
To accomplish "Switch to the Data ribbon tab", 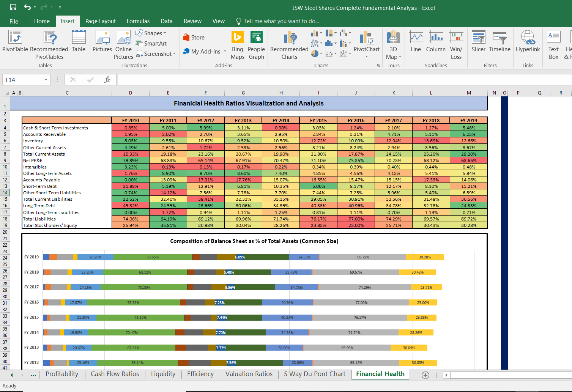I will tap(166, 21).
